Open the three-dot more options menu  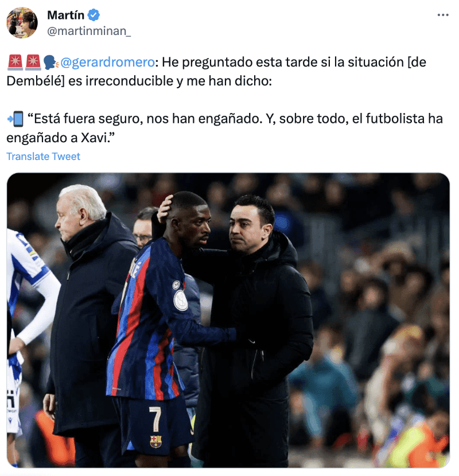(443, 15)
